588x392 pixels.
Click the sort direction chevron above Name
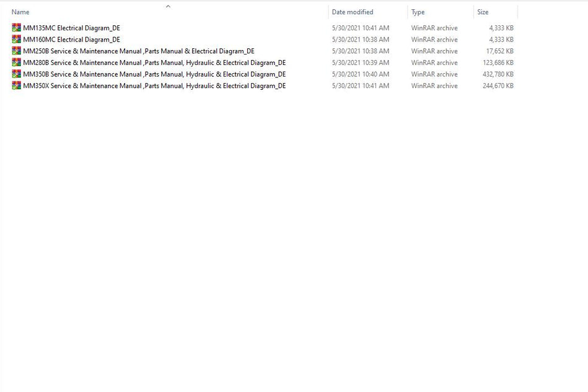[x=168, y=6]
